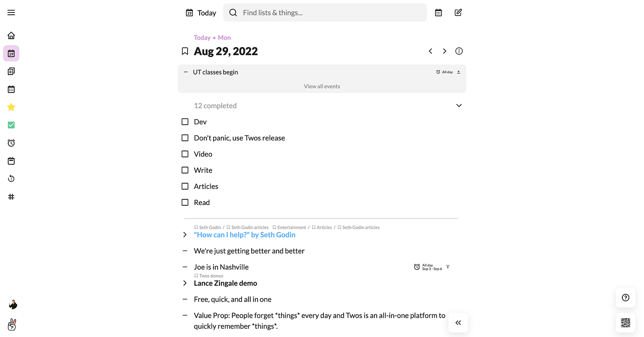Viewport: 644px width, 337px height.
Task: Select the green completed-tasks icon in sidebar
Action: point(11,125)
